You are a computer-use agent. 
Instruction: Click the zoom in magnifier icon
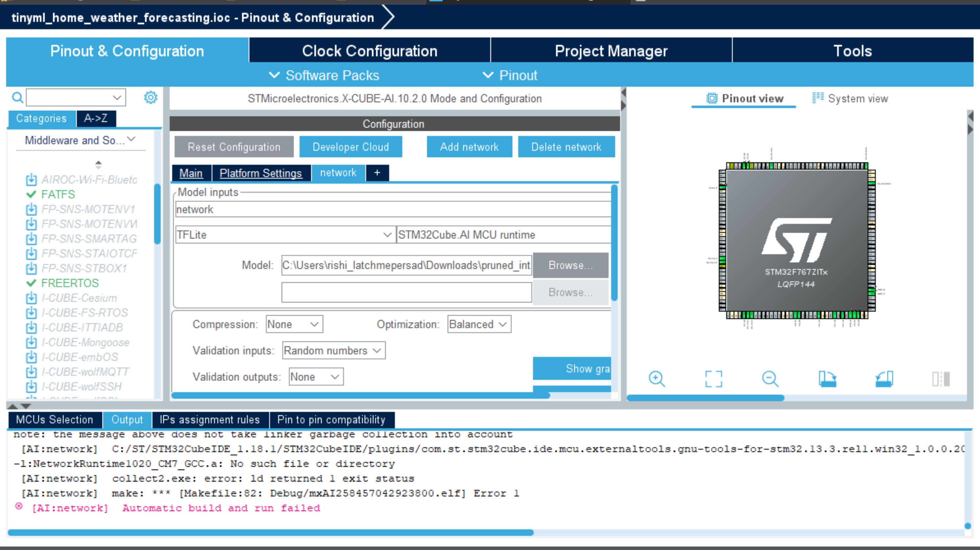point(657,379)
